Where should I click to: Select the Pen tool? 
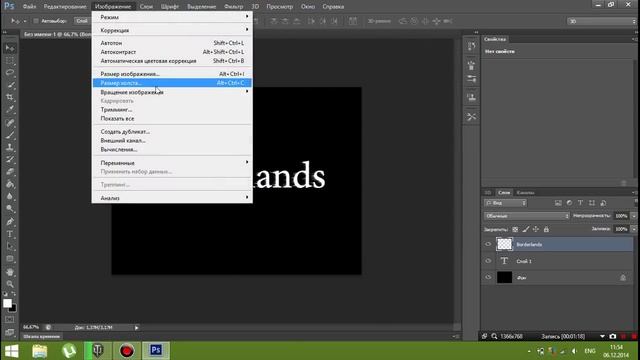pos(10,222)
